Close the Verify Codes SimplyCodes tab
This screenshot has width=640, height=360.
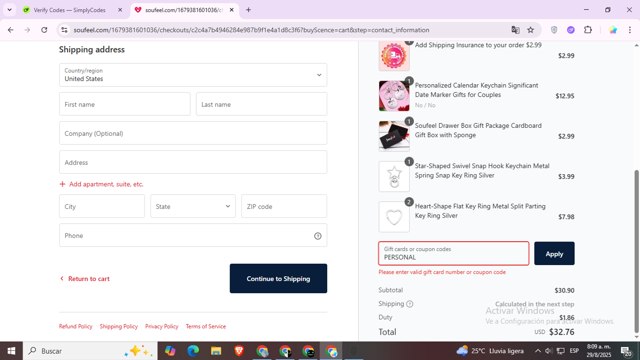[120, 10]
